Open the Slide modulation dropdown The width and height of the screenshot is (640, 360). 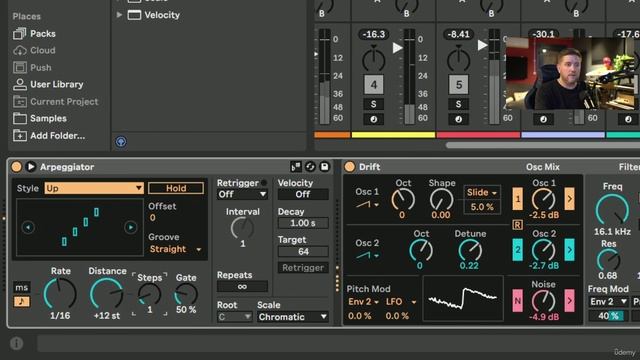point(482,192)
